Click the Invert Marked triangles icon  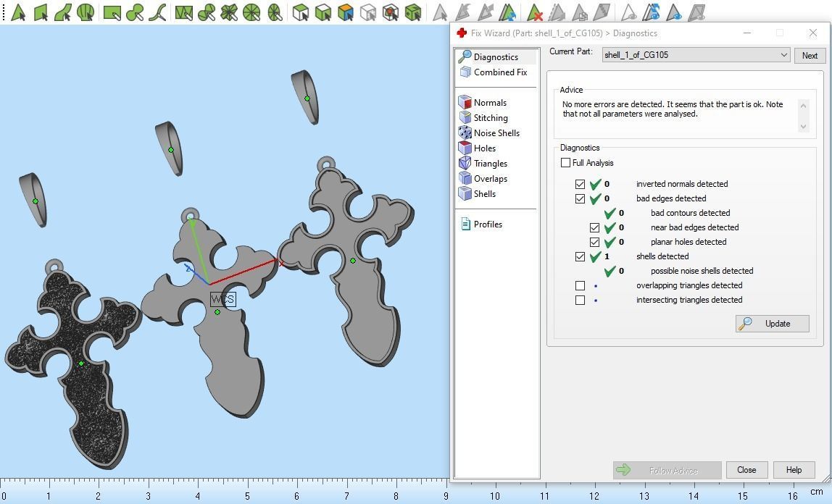tap(507, 12)
